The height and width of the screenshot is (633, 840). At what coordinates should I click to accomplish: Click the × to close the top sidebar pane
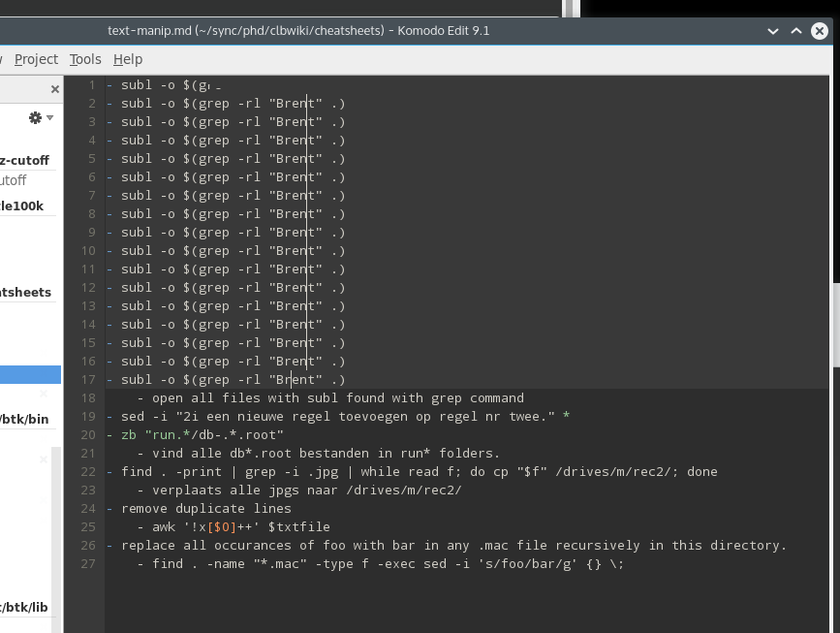(x=54, y=88)
